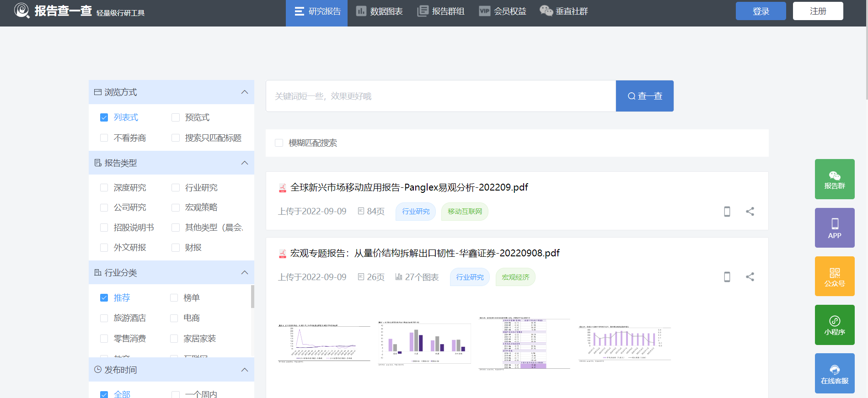Click the 报告群 WeChat floating icon
Screen dimensions: 868x398
coord(834,179)
